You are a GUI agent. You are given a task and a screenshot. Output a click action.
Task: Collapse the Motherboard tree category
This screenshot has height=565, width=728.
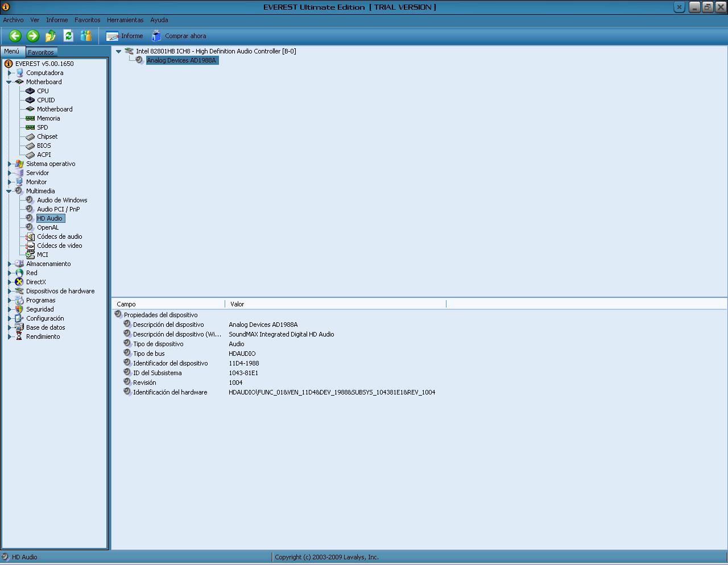pyautogui.click(x=9, y=82)
